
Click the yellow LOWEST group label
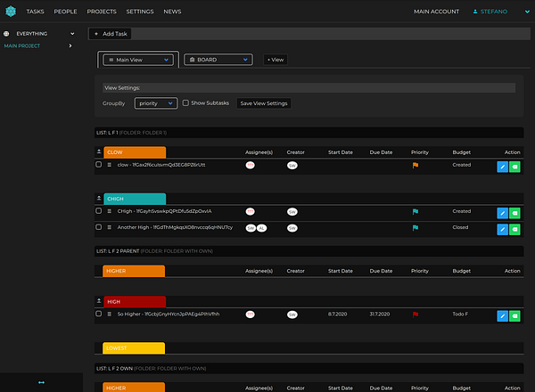(134, 348)
